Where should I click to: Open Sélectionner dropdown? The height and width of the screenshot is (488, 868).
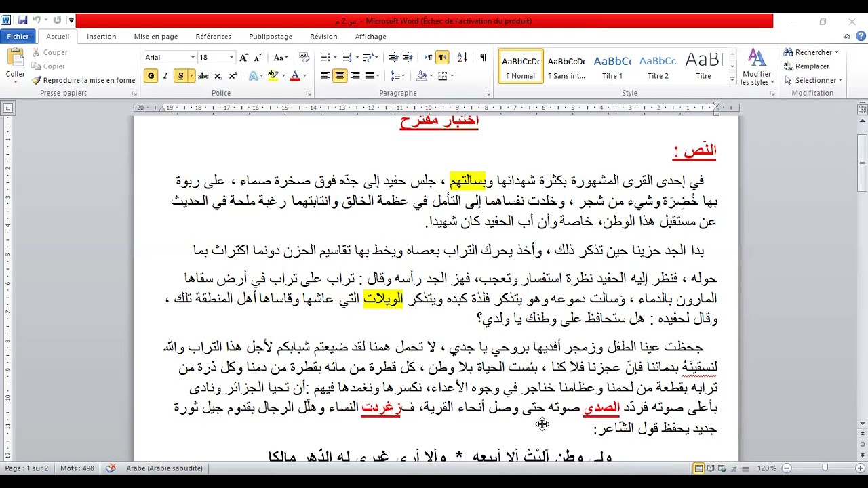813,80
